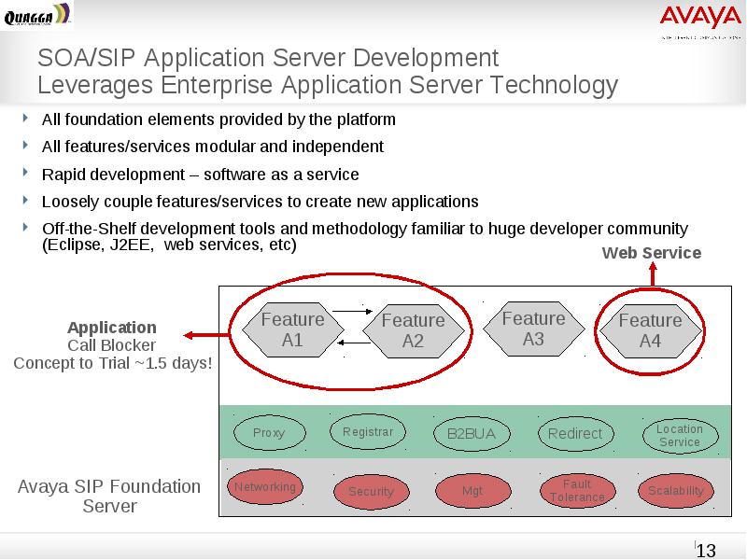Click bullet 'All features/services modular and independent'
747x560 pixels.
click(213, 147)
